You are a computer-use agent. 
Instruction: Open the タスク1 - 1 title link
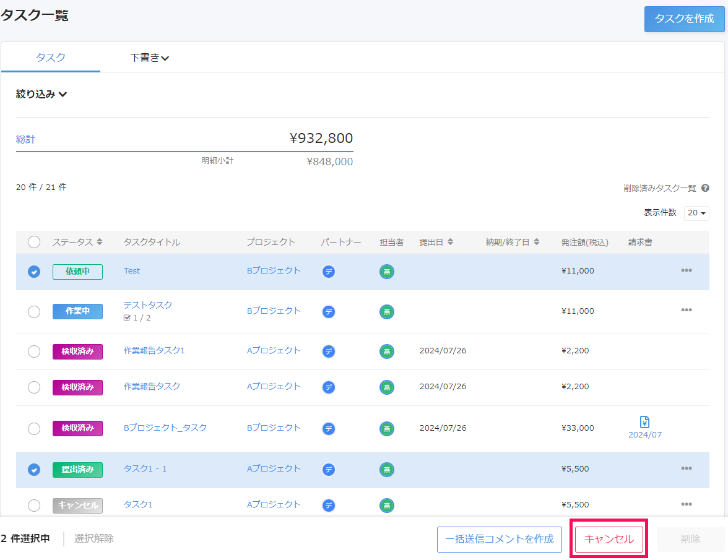pos(145,468)
